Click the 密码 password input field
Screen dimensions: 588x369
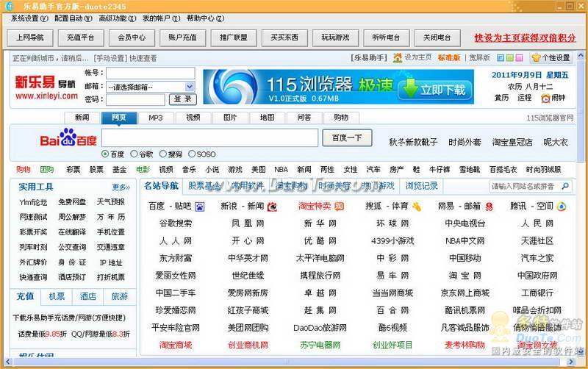[135, 99]
